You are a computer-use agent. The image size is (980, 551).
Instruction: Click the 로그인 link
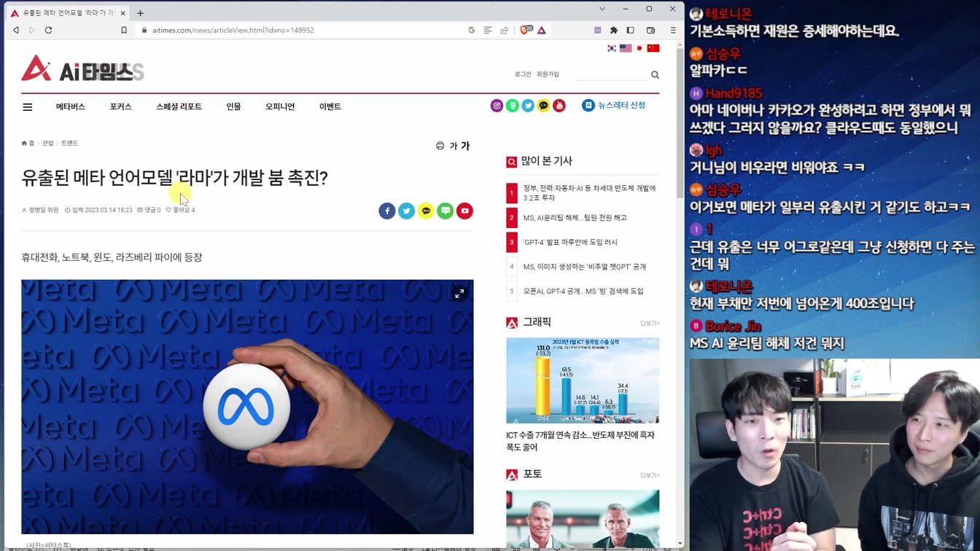pyautogui.click(x=523, y=74)
